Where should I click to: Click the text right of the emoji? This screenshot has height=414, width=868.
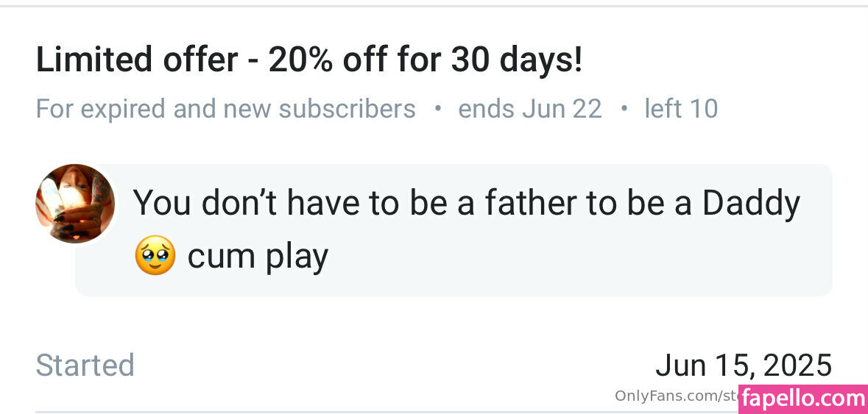[x=258, y=257]
